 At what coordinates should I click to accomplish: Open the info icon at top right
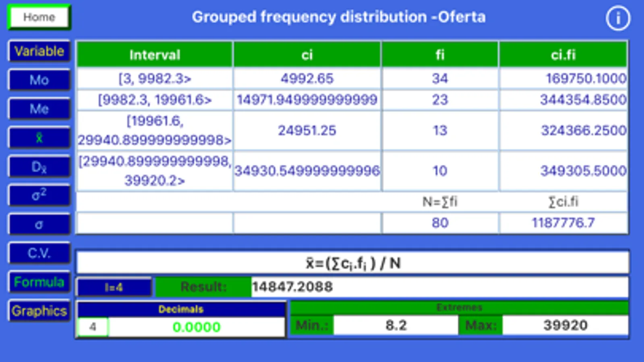618,18
